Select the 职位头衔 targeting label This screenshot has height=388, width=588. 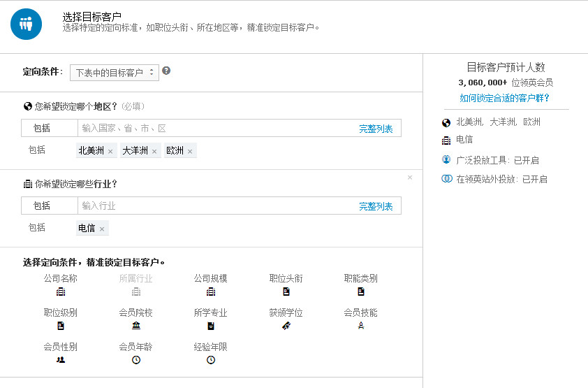(286, 278)
